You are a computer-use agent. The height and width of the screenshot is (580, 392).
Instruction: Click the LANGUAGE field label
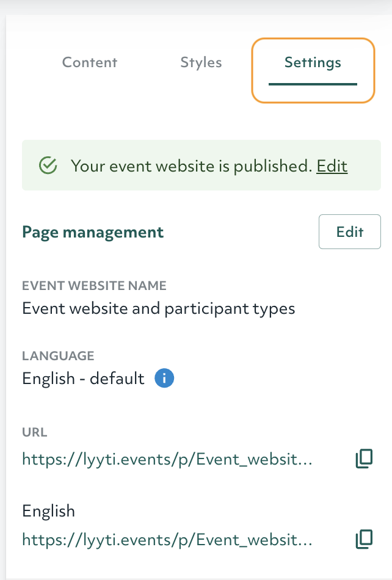coord(58,356)
